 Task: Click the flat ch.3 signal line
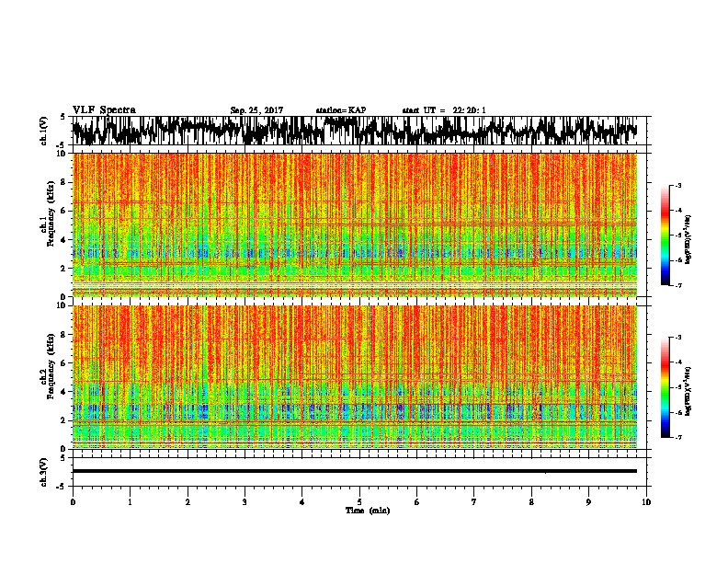point(354,471)
